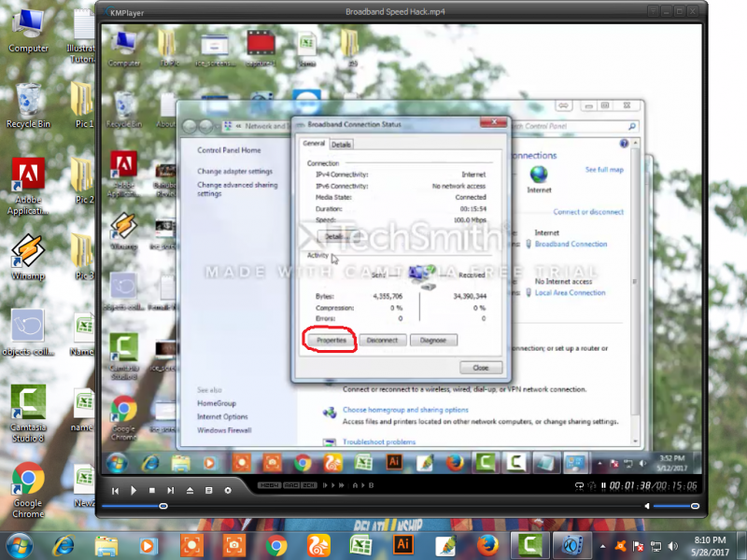Open first orange screen recorder taskbar icon
This screenshot has width=747, height=560.
point(191,546)
